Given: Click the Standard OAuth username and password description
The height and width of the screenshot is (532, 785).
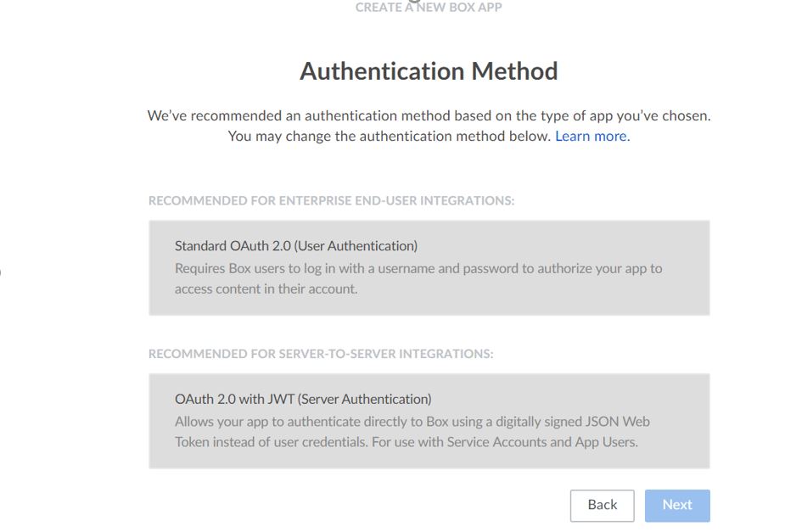Looking at the screenshot, I should point(418,268).
